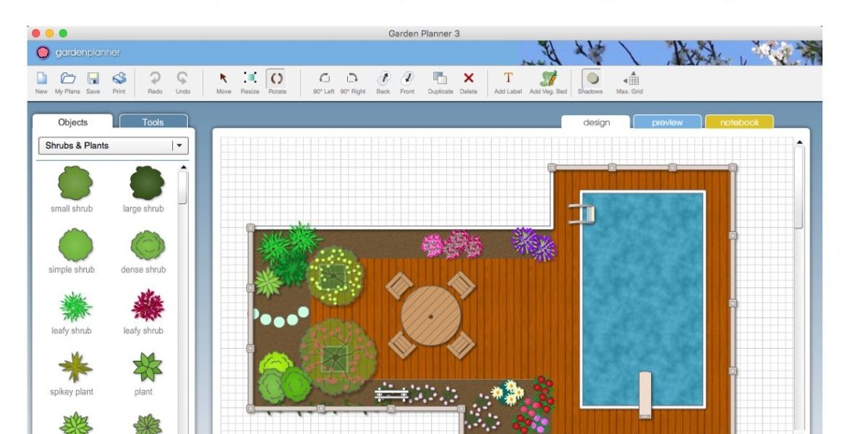
Task: Switch to the preview tab
Action: coord(666,123)
